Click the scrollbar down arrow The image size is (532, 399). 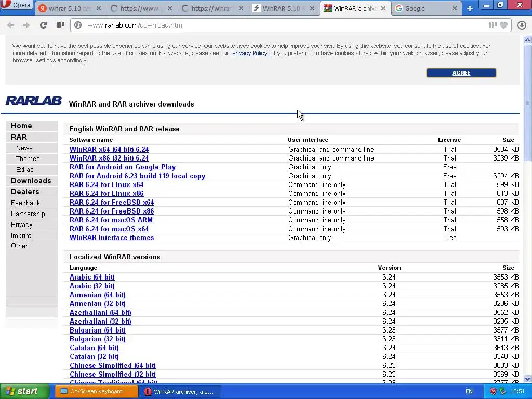pyautogui.click(x=528, y=379)
